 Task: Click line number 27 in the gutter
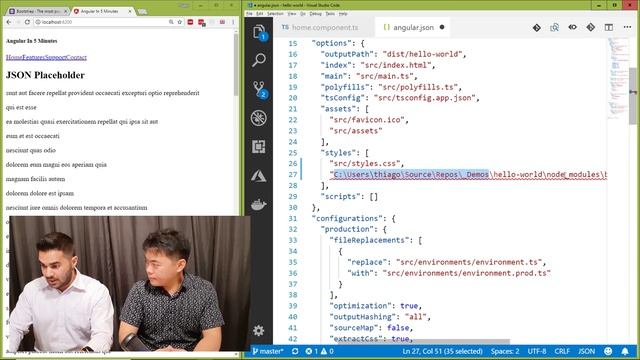click(x=293, y=175)
